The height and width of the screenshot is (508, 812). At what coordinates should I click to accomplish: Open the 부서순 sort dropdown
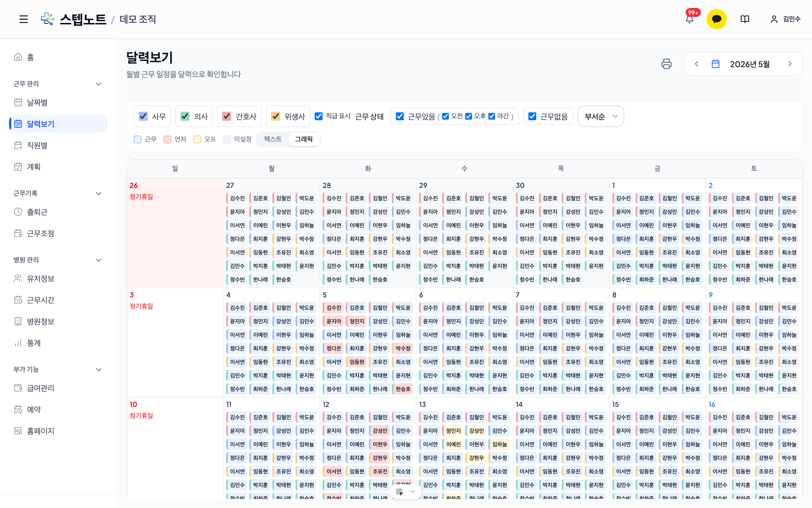(601, 116)
